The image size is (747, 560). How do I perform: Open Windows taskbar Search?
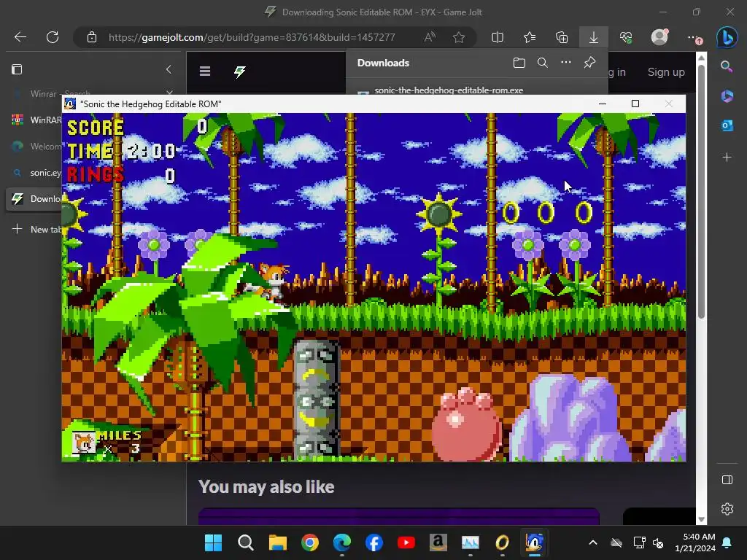click(245, 542)
